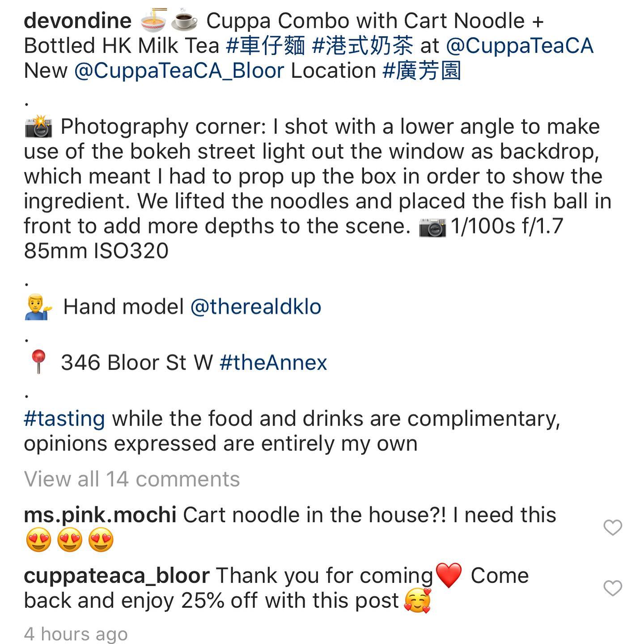Tap the flash camera emoji icon
The image size is (644, 644).
38,127
